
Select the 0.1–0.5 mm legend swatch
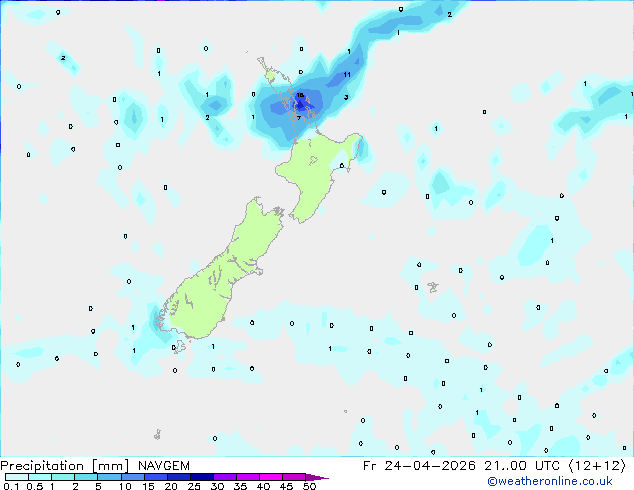[17, 477]
